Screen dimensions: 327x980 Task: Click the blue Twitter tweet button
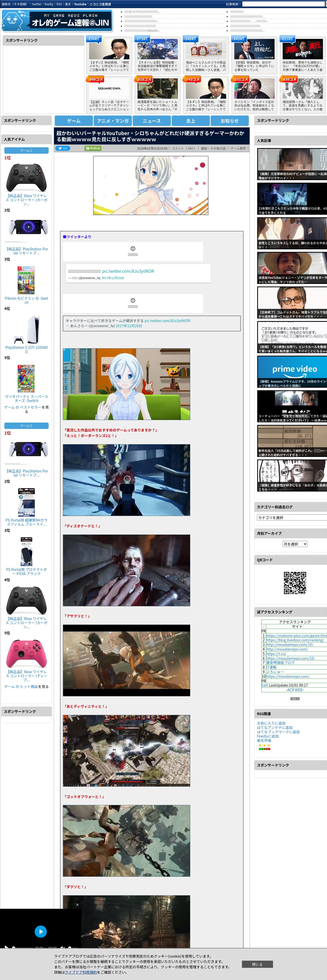point(63,148)
